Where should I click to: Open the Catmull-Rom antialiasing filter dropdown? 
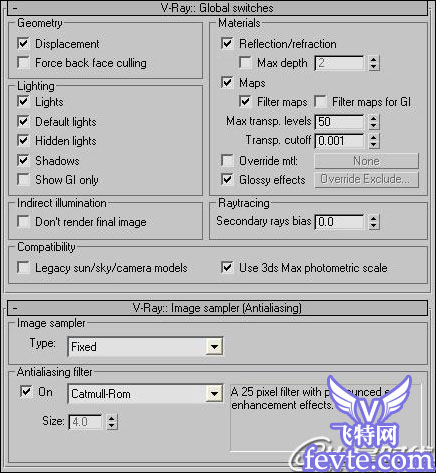(x=214, y=394)
